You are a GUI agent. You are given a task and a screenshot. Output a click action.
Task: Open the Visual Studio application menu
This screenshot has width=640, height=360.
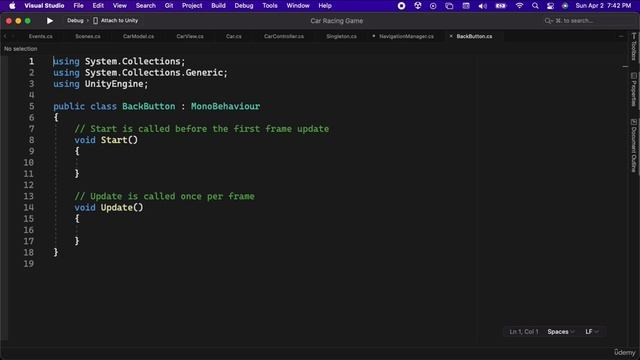pyautogui.click(x=44, y=6)
